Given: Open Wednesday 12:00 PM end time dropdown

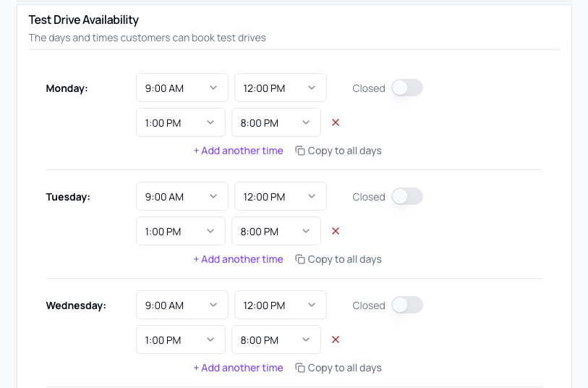Looking at the screenshot, I should point(281,305).
